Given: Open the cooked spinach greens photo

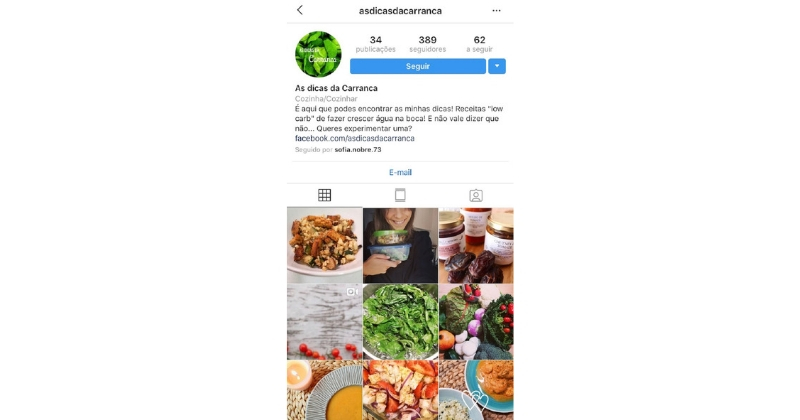Looking at the screenshot, I should [x=401, y=322].
